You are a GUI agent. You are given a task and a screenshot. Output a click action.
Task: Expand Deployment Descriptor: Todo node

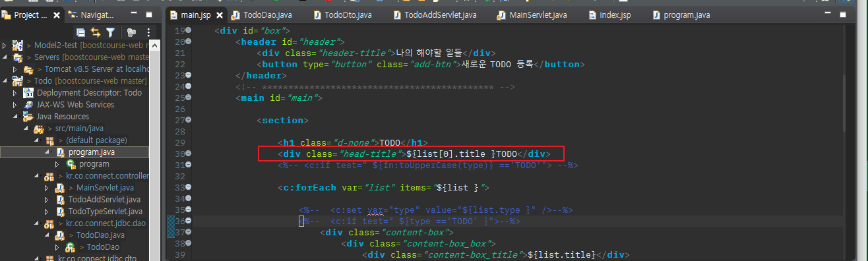point(15,93)
